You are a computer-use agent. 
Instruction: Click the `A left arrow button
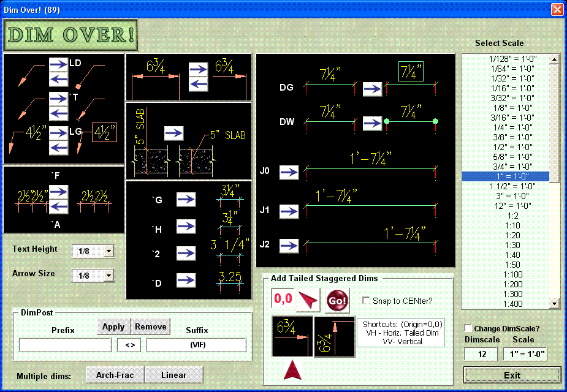coord(59,206)
